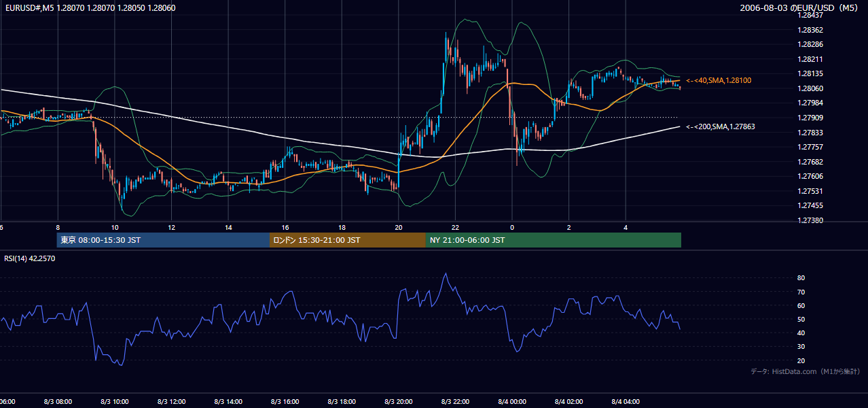Image resolution: width=868 pixels, height=408 pixels.
Task: Click the RSI scale value 40
Action: (x=801, y=333)
